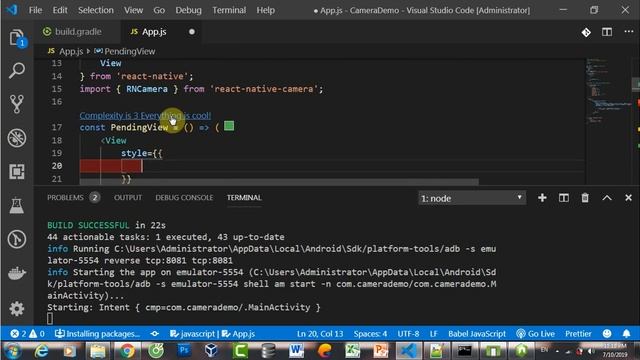Create a new terminal with plus icon
Image resolution: width=640 pixels, height=360 pixels.
pyautogui.click(x=542, y=198)
